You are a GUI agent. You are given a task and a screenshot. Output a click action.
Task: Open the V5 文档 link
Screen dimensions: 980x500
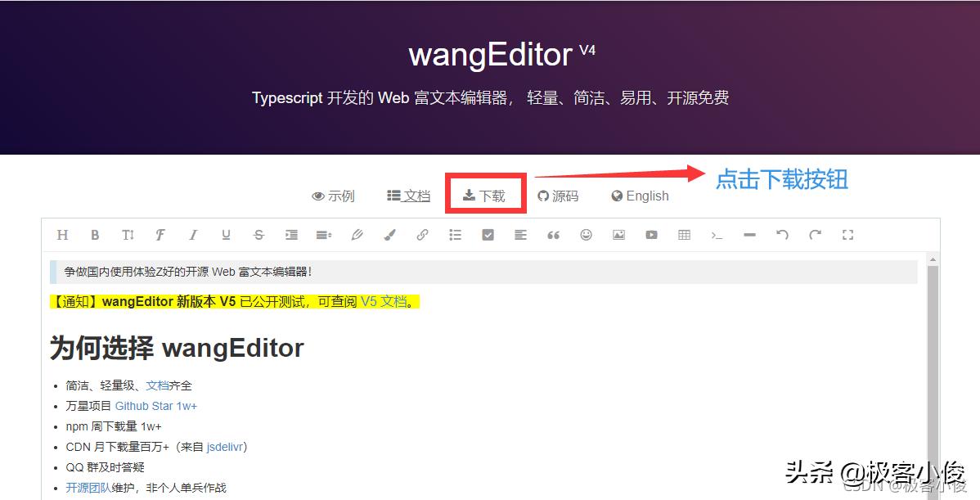coord(384,302)
